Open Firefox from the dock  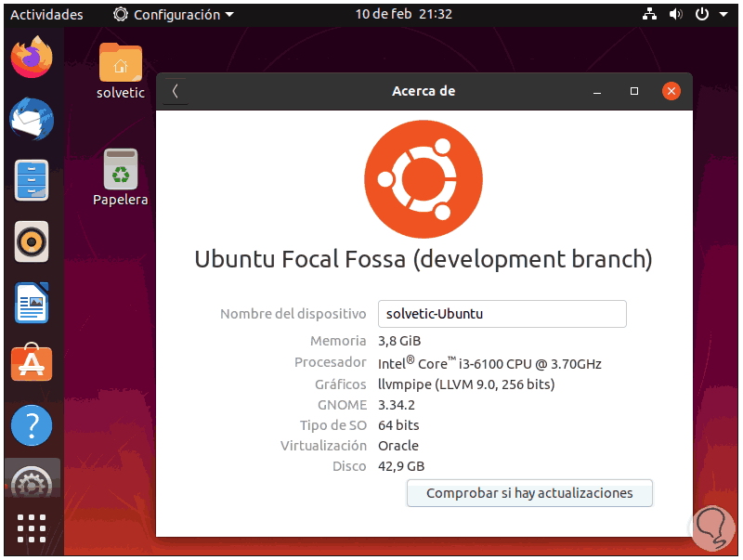tap(32, 58)
